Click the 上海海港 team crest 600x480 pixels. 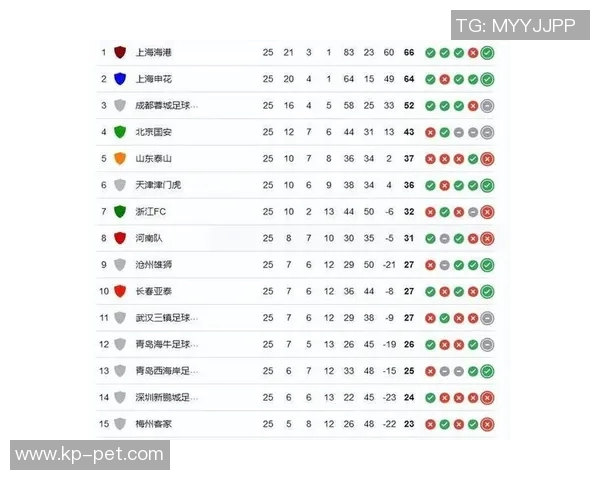tap(120, 52)
